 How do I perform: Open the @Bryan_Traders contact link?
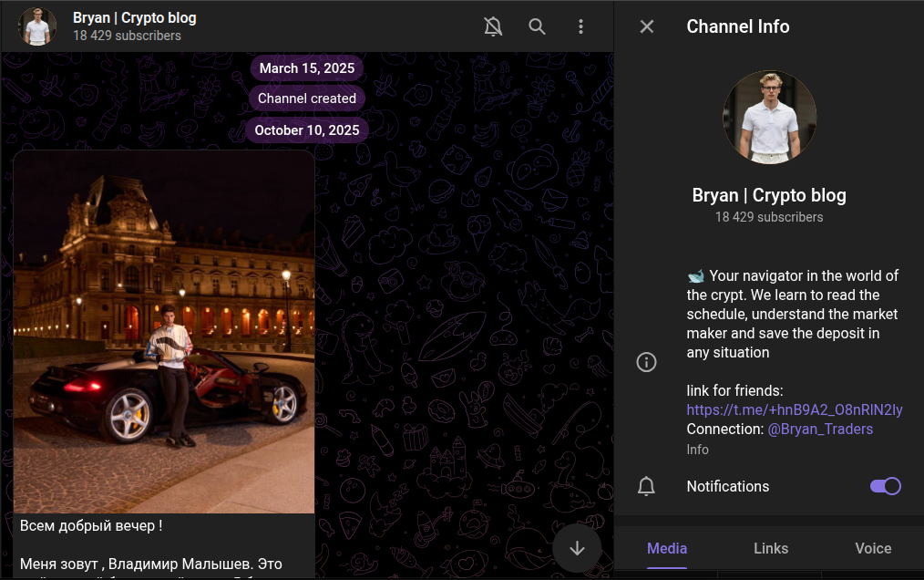[820, 429]
